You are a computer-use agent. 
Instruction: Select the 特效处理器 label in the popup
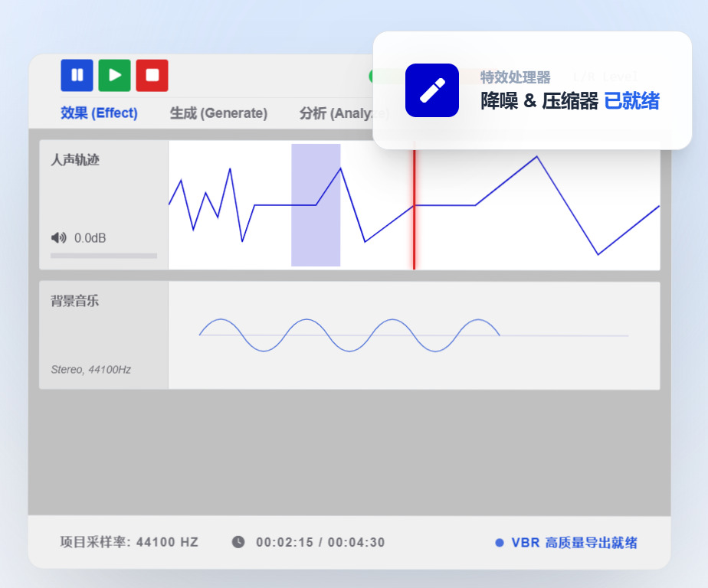[x=515, y=77]
